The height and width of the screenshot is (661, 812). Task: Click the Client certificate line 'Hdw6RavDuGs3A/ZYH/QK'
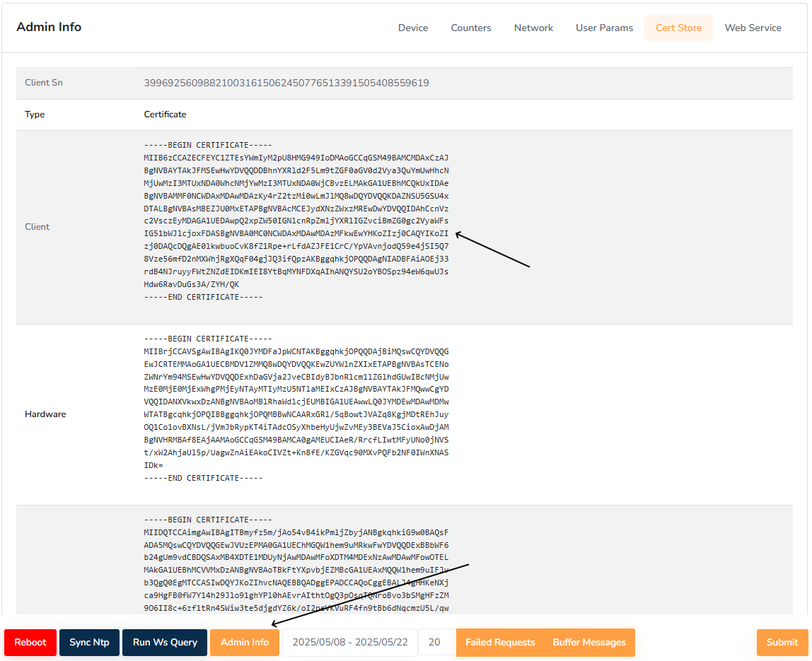point(191,284)
